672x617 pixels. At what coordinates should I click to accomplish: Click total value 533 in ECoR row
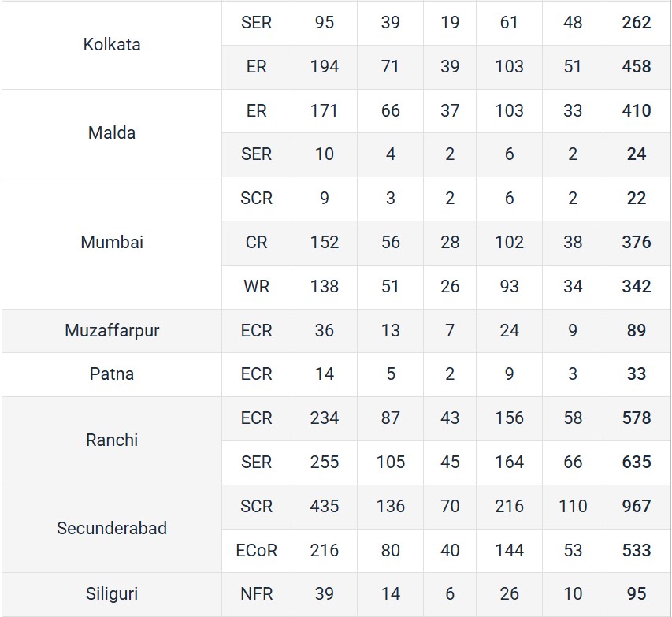pyautogui.click(x=637, y=551)
